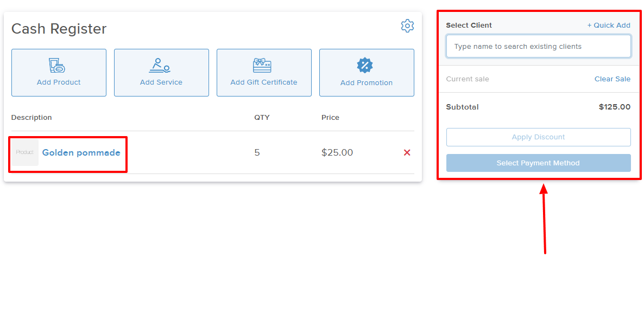Remove Golden pommade with the red X
The image size is (644, 334).
click(407, 153)
